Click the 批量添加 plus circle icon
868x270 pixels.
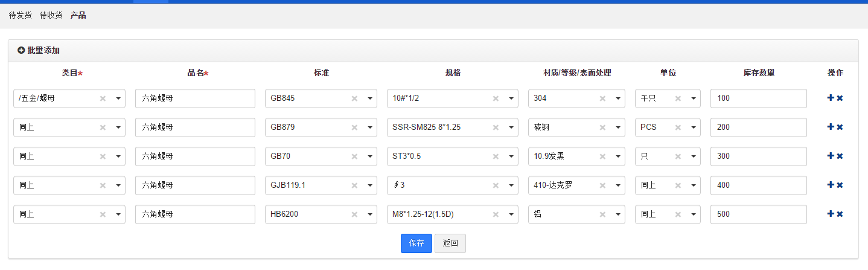click(21, 51)
